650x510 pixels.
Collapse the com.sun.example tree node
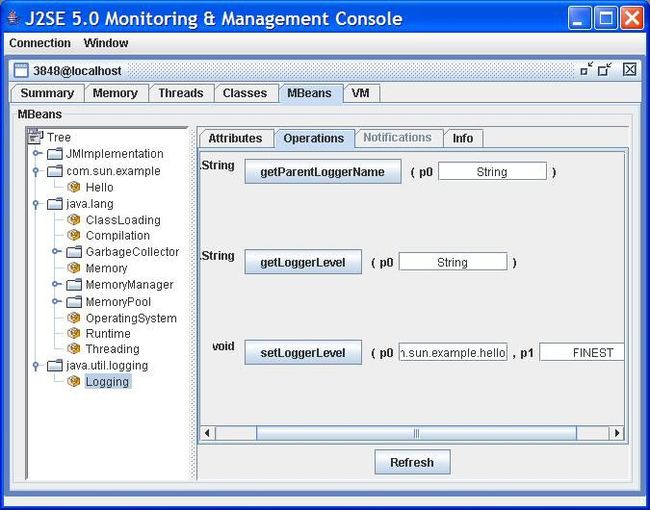tap(36, 171)
